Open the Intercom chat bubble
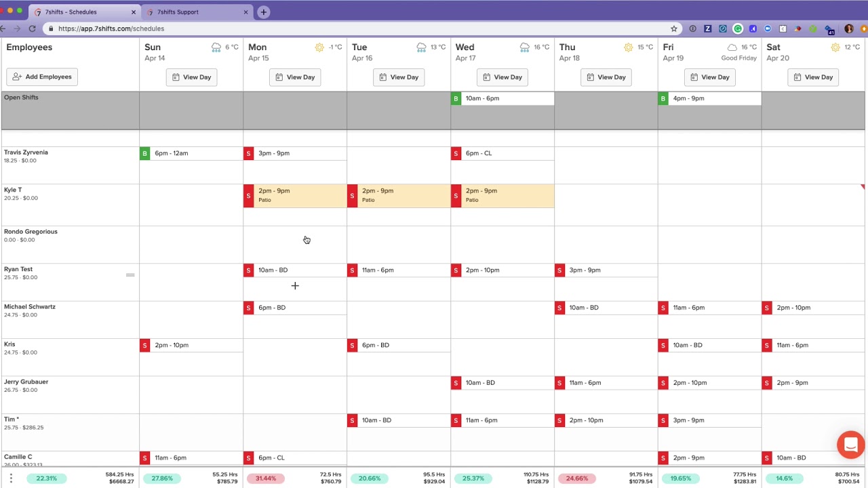The width and height of the screenshot is (868, 488). [x=850, y=445]
